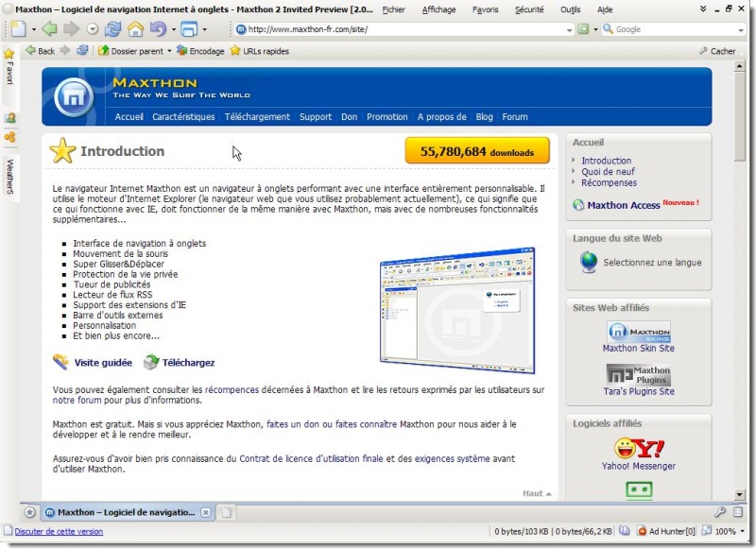
Task: Click the undo closed tab icon
Action: coord(158,29)
